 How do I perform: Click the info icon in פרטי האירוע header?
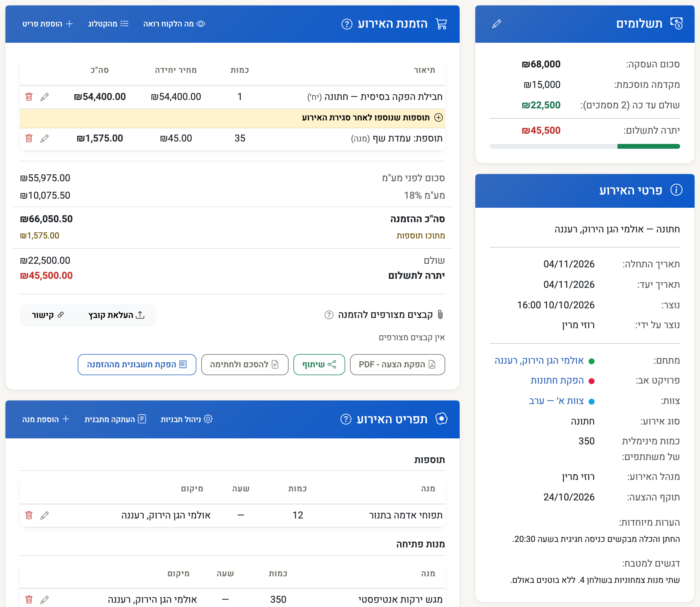pyautogui.click(x=676, y=190)
